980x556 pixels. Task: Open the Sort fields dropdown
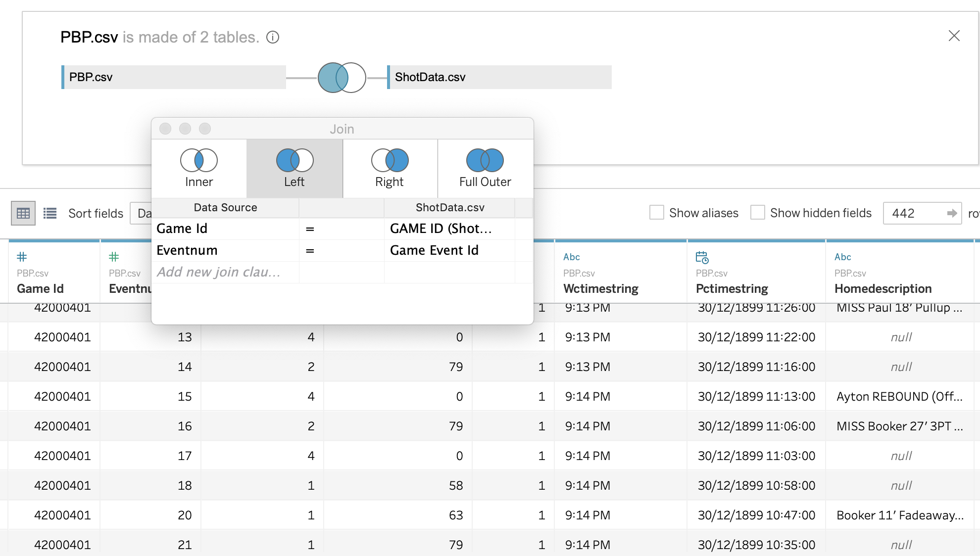click(x=141, y=213)
